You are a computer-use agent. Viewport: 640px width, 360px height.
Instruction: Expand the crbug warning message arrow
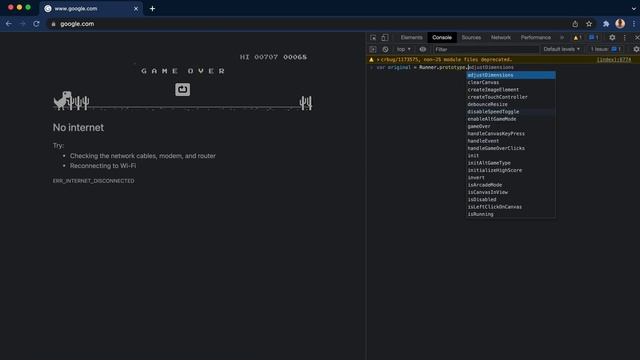pyautogui.click(x=378, y=60)
